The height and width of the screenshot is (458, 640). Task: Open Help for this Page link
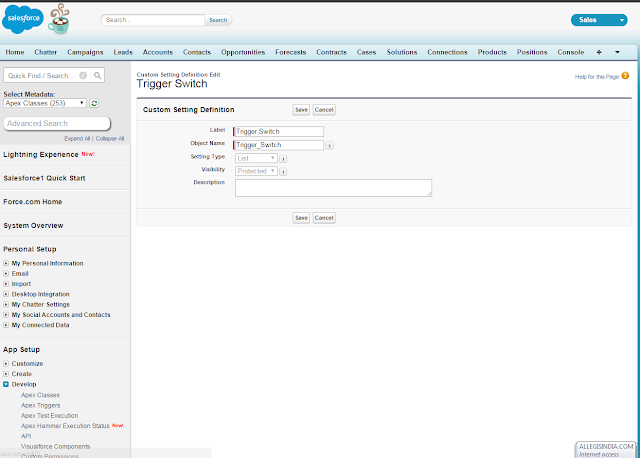tap(597, 77)
